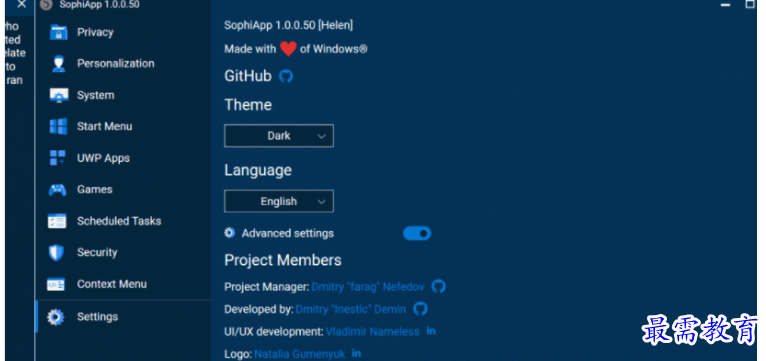The image size is (766, 361).
Task: Click the Advanced settings gear icon
Action: [230, 233]
